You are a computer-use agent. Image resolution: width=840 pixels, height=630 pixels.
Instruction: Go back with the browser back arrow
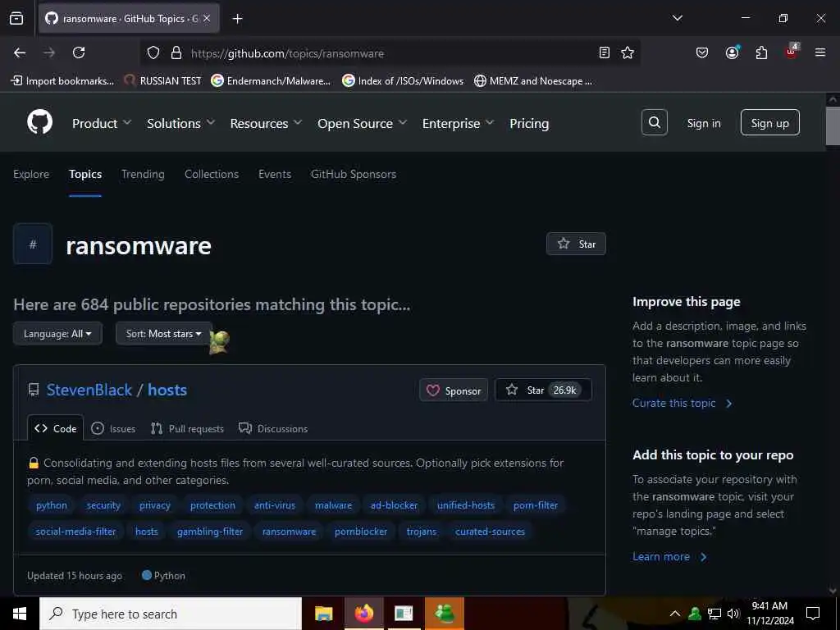(20, 52)
